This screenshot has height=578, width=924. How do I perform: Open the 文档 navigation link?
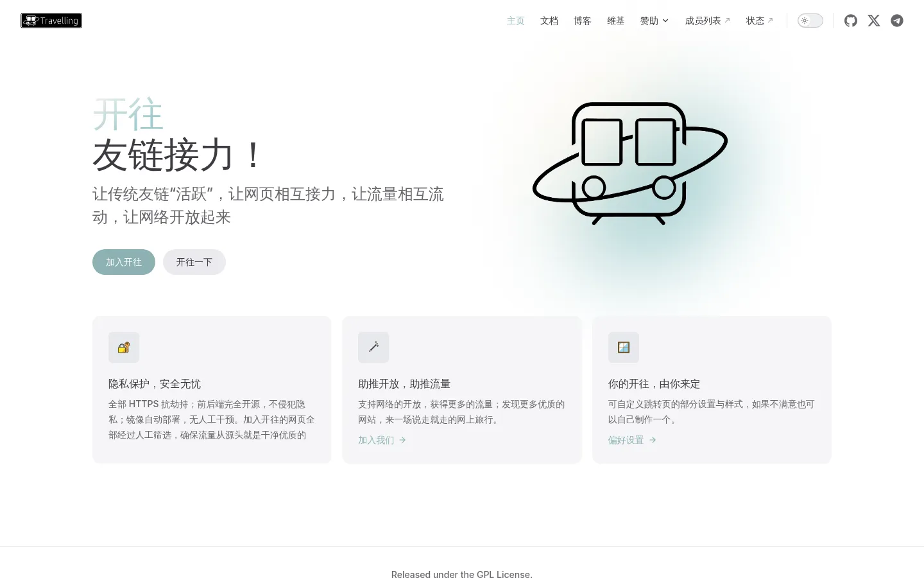pyautogui.click(x=549, y=21)
